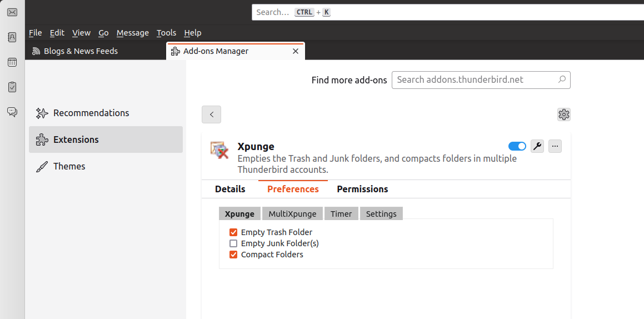644x319 pixels.
Task: Open the Chat space icon
Action: (12, 112)
